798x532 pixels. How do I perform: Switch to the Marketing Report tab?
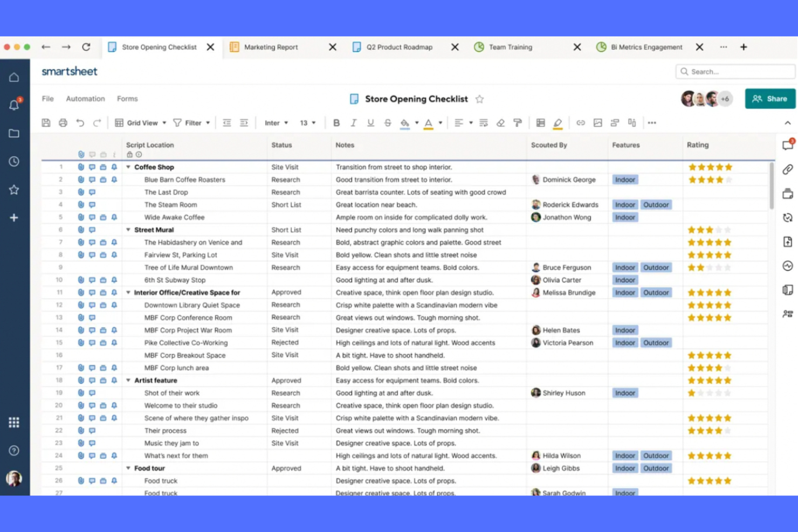271,47
